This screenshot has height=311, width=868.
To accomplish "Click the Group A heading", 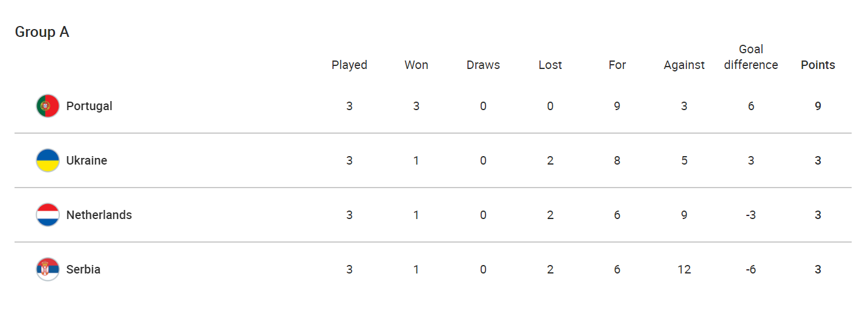I will (42, 32).
